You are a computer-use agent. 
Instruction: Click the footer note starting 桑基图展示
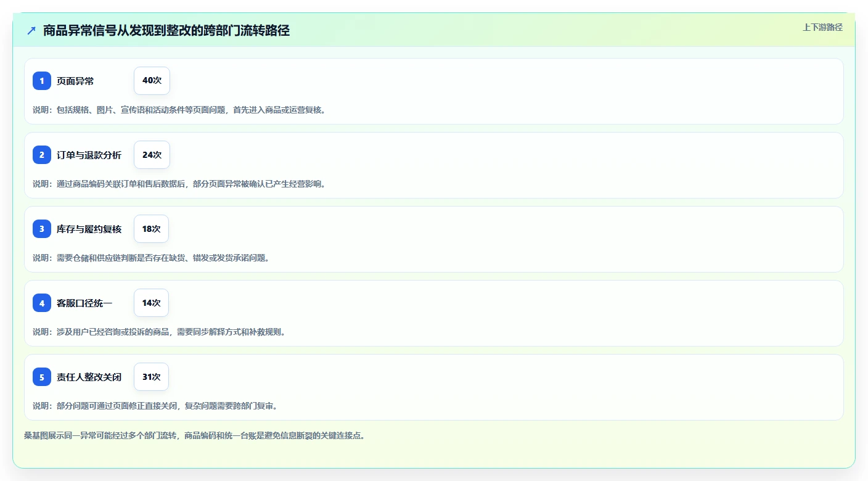195,435
